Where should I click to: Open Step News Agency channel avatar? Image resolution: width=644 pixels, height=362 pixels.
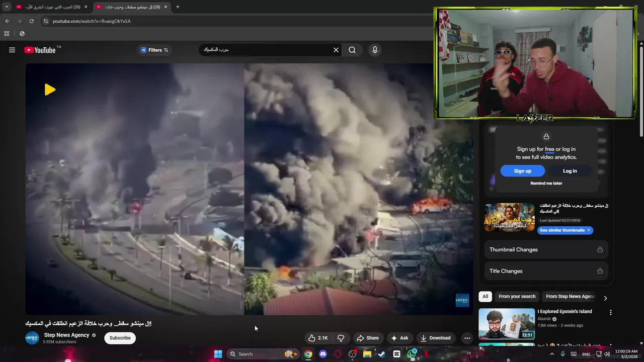pos(32,338)
